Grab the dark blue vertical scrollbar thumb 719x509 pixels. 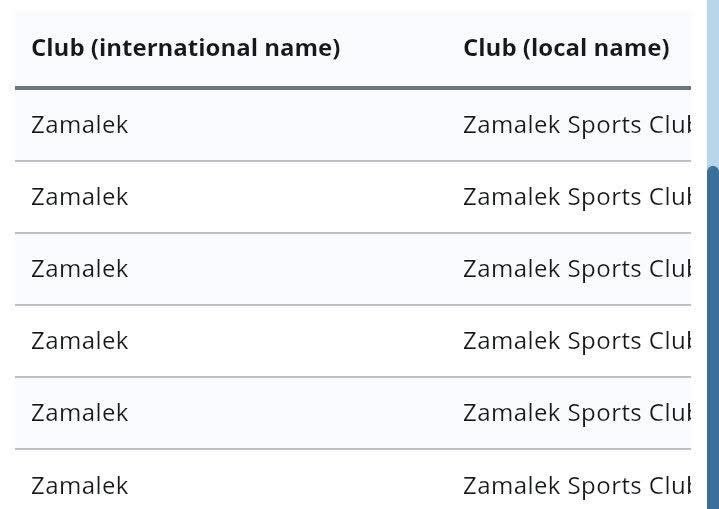click(x=713, y=340)
